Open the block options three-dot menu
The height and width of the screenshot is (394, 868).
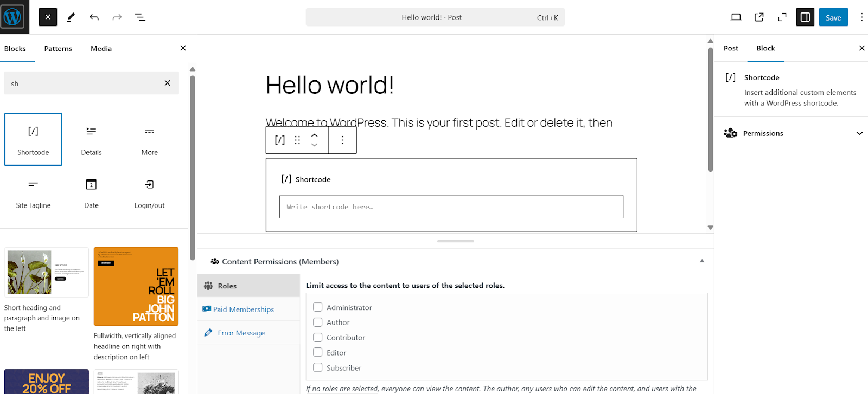click(x=342, y=140)
